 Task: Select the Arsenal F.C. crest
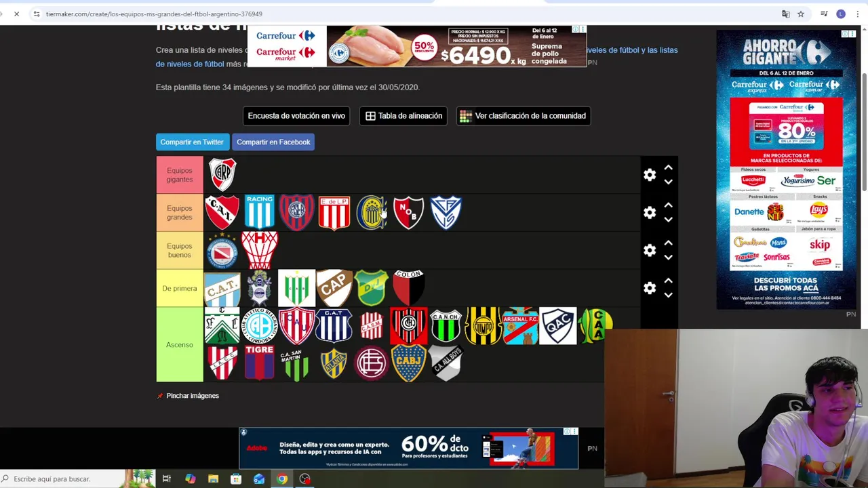[520, 326]
